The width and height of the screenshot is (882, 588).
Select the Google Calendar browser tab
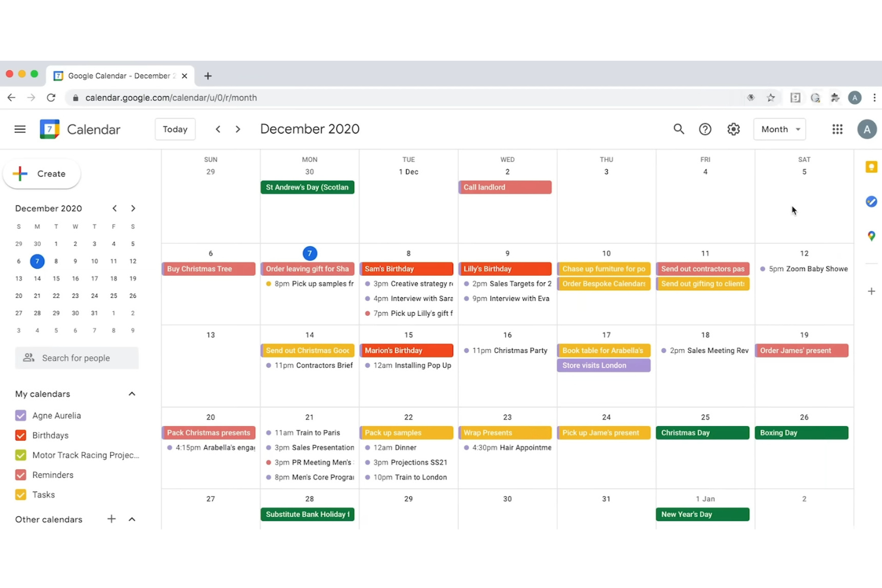point(120,76)
